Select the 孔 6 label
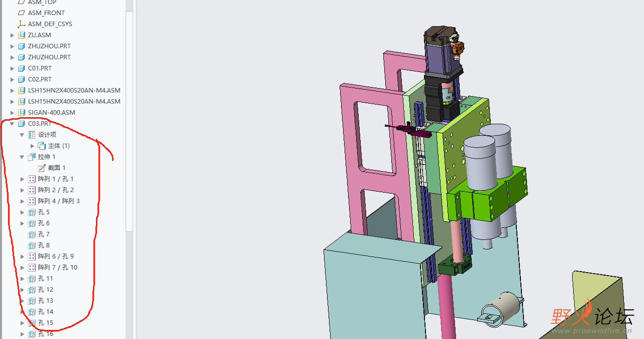Viewport: 644px width, 339px height. pyautogui.click(x=44, y=223)
